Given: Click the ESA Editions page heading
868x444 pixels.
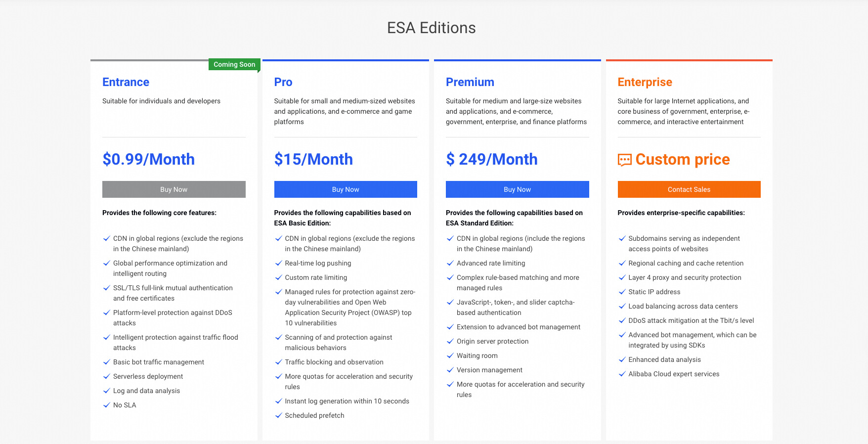Looking at the screenshot, I should [x=431, y=28].
